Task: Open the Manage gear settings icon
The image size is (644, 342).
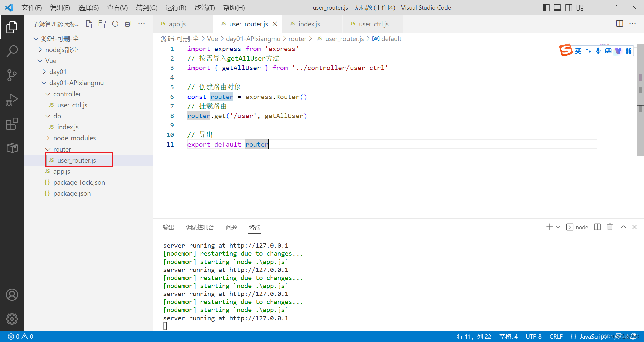Action: (x=12, y=319)
